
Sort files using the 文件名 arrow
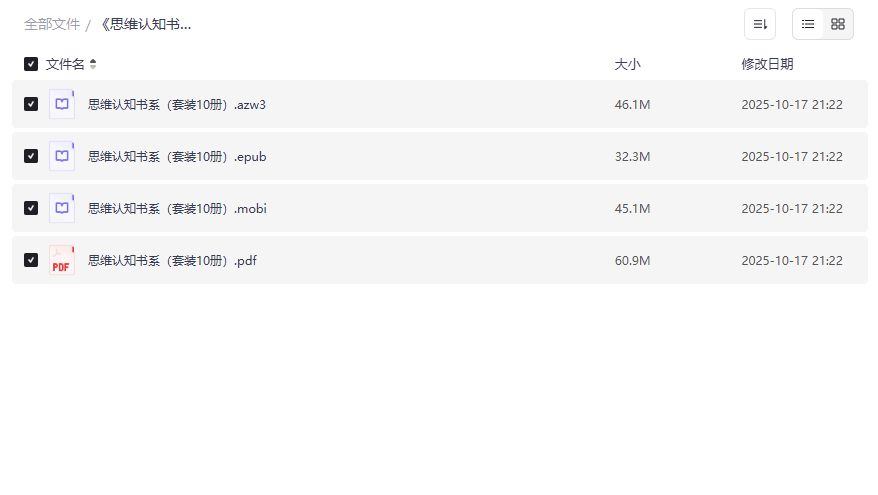93,64
